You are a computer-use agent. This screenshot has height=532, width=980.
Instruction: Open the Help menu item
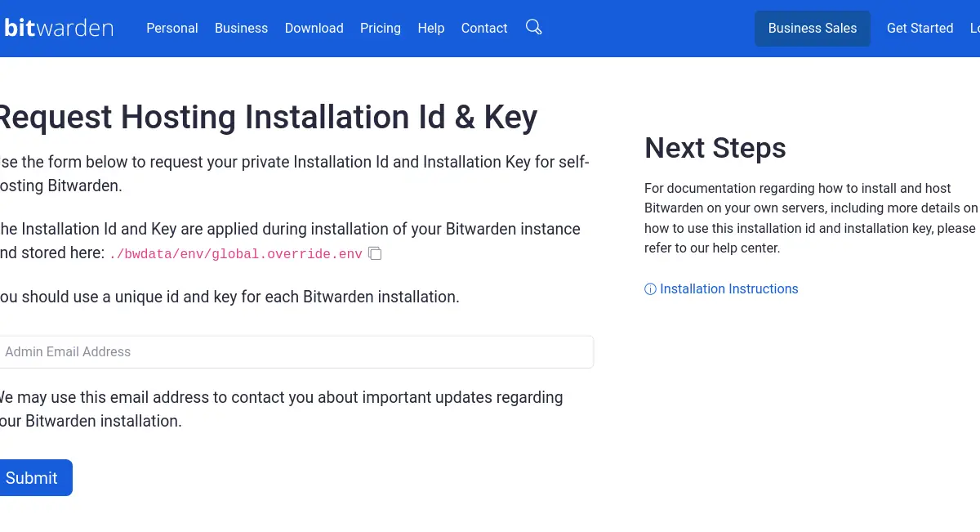click(x=431, y=28)
